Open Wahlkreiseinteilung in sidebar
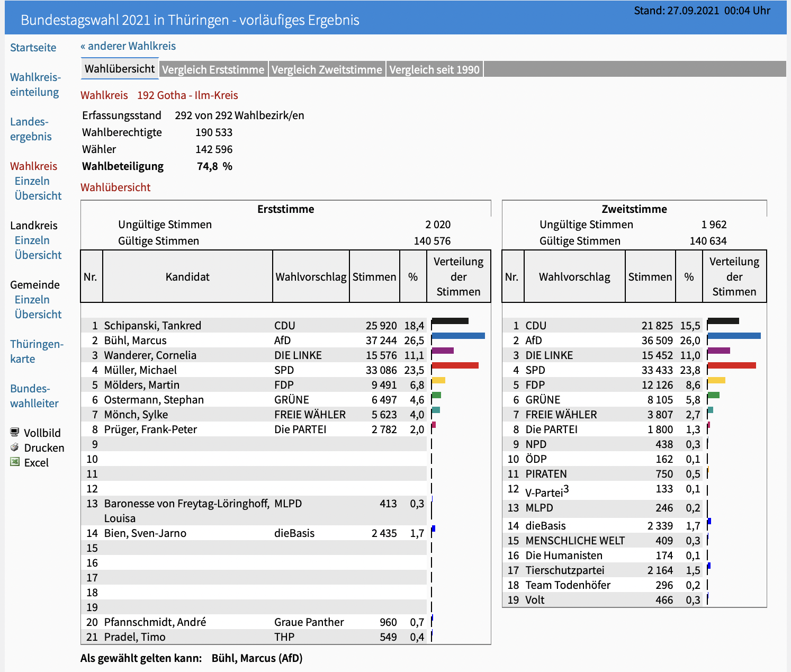Image resolution: width=791 pixels, height=672 pixels. (x=35, y=85)
